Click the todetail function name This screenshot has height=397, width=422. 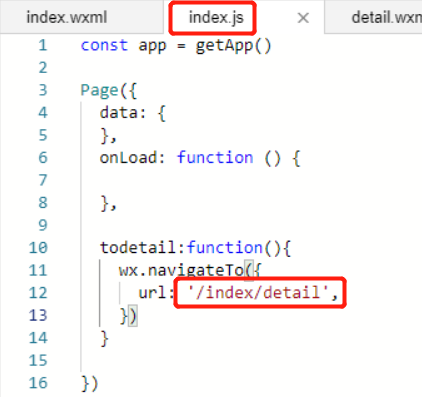[x=138, y=248]
